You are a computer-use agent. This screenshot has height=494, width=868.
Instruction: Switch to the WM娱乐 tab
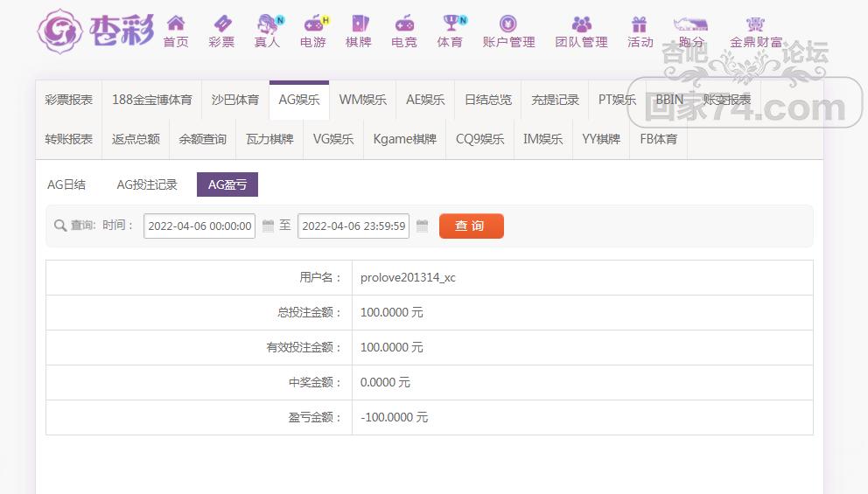pyautogui.click(x=362, y=100)
